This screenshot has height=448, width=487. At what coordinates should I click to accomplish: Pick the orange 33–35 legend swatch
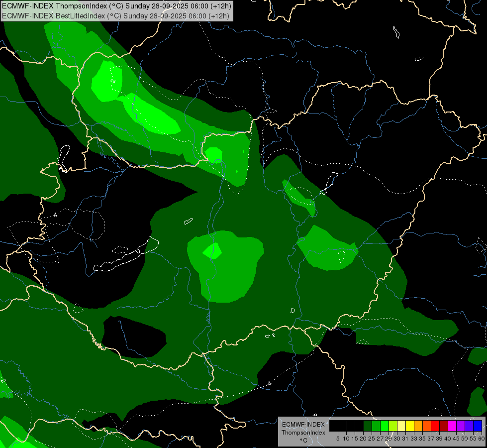(x=418, y=426)
